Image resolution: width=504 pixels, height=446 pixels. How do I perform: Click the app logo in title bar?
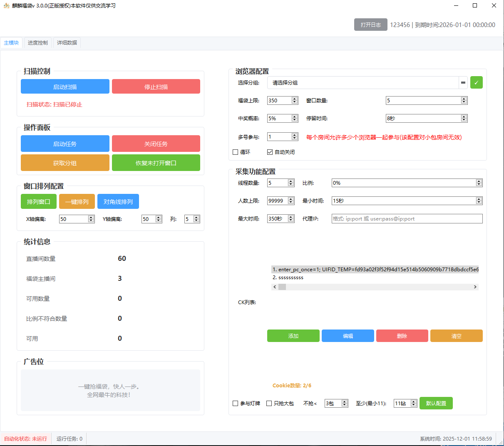click(x=6, y=6)
